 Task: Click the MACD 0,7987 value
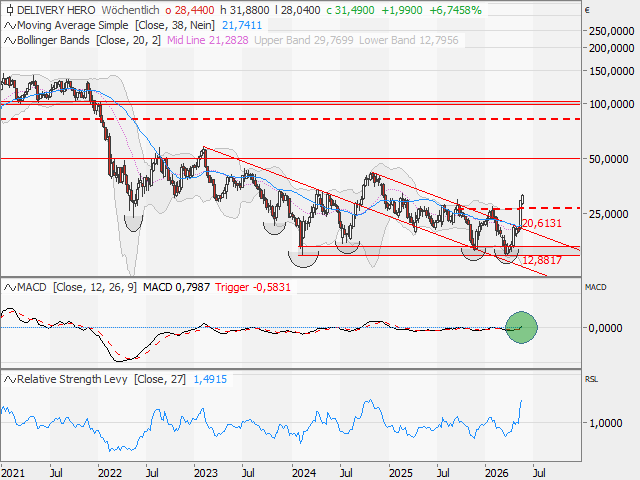(x=176, y=287)
